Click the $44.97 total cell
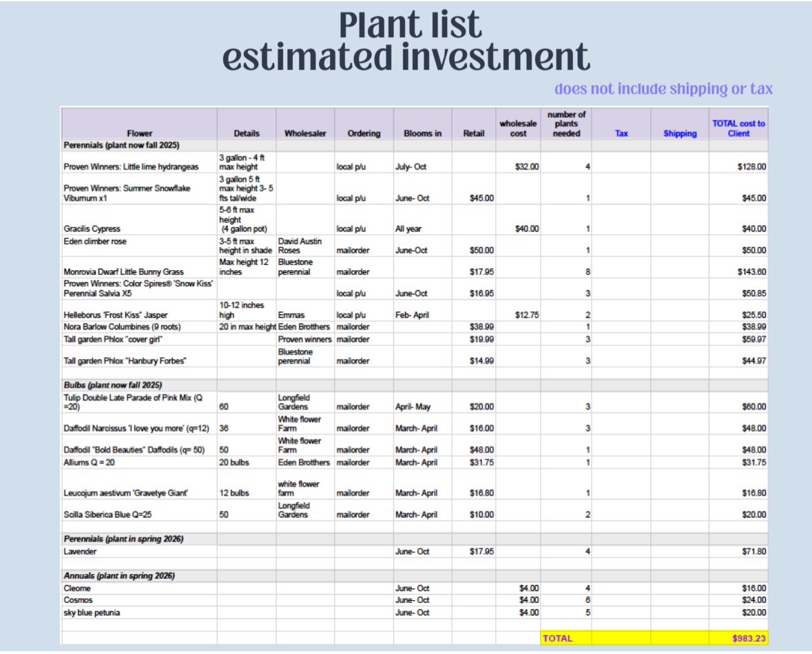Viewport: 812px width, 654px height. pos(738,356)
